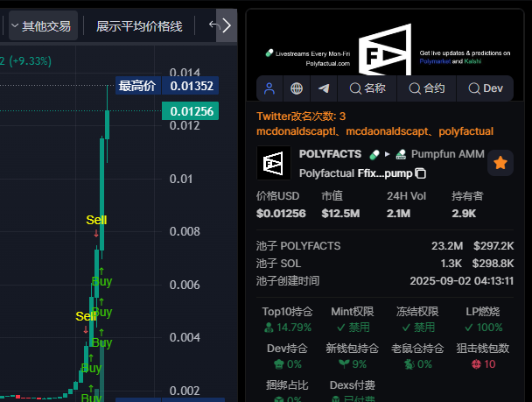Open the Telegram paper plane icon
Image resolution: width=532 pixels, height=402 pixels.
tap(324, 88)
